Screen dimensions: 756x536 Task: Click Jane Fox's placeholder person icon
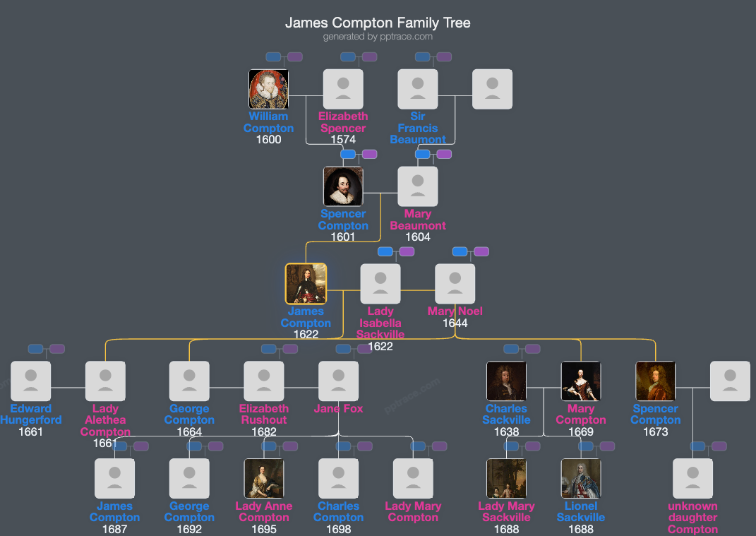[338, 380]
